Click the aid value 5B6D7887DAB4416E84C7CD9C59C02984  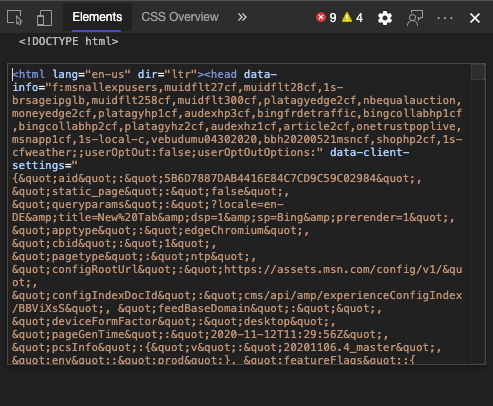pyautogui.click(x=270, y=178)
